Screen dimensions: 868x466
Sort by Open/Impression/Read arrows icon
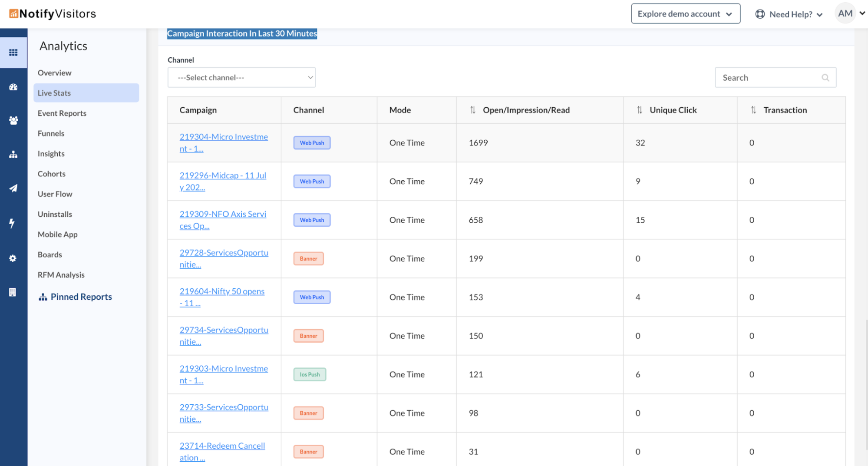click(x=473, y=110)
